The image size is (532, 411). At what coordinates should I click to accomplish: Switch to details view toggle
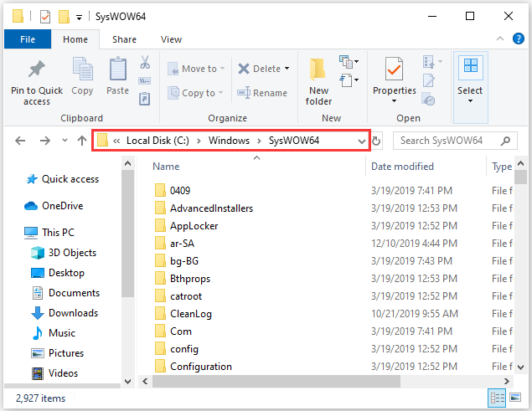click(x=497, y=398)
